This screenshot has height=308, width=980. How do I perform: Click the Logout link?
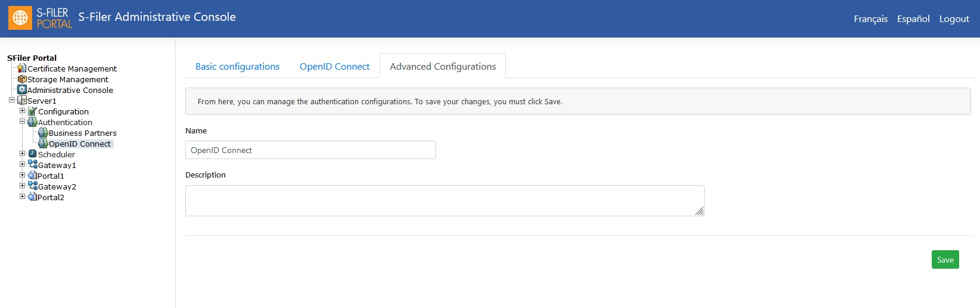[954, 19]
